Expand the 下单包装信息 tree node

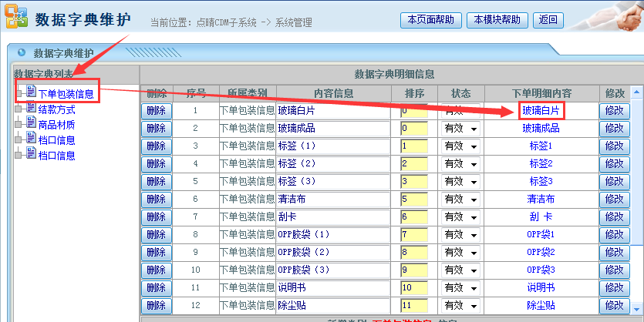[x=19, y=94]
